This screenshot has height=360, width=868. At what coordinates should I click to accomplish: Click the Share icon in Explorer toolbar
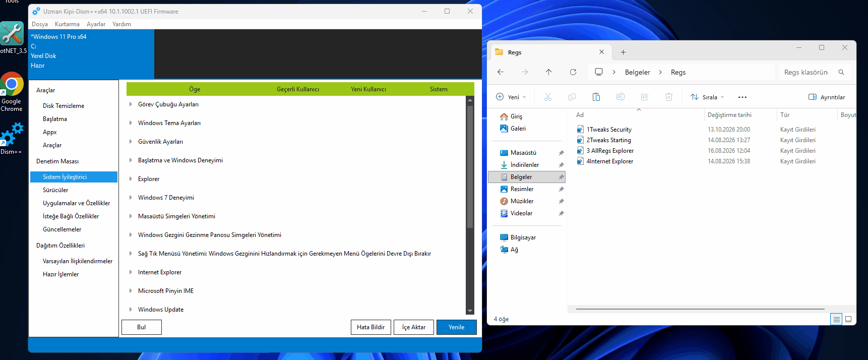[645, 97]
